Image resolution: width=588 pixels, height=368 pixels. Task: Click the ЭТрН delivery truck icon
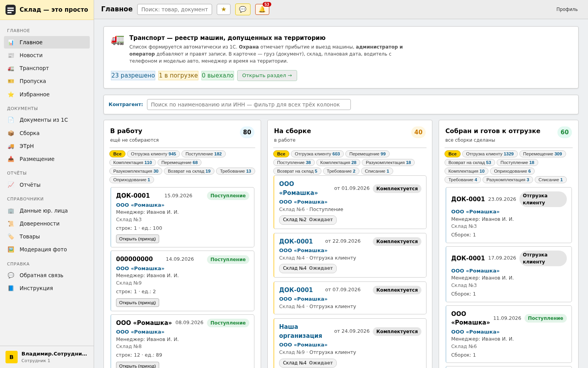coord(11,146)
